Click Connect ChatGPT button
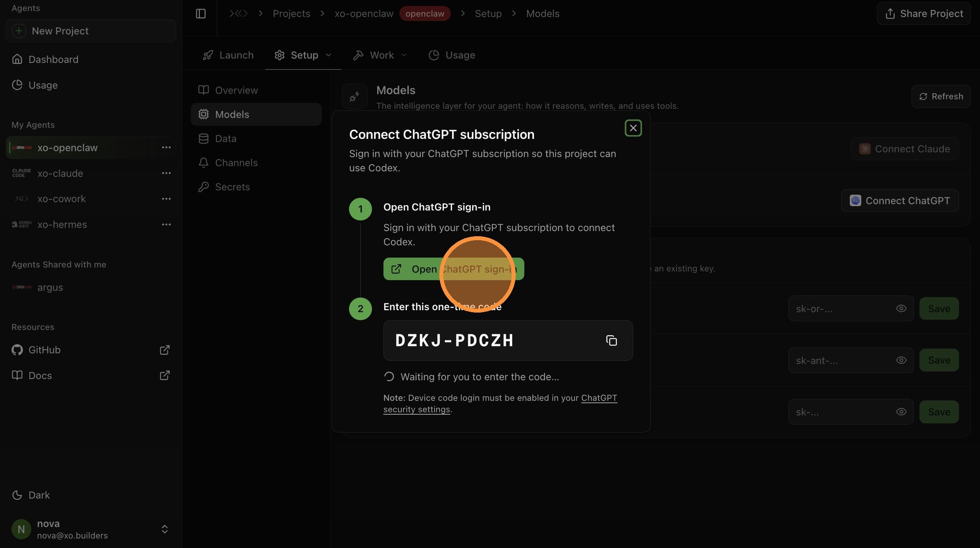 900,201
